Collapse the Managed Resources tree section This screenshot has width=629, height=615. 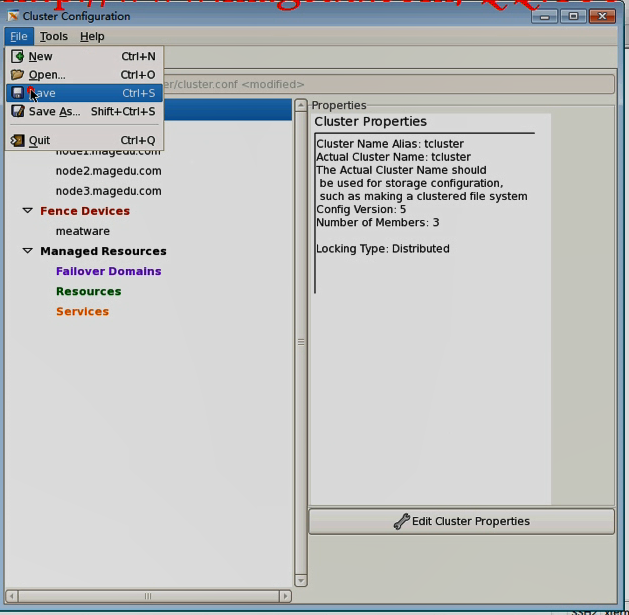coord(28,251)
